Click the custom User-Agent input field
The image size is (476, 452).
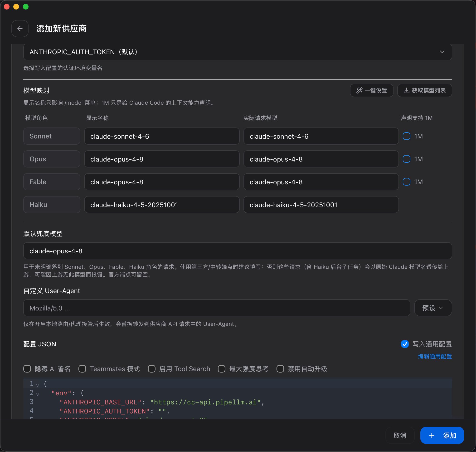(x=216, y=308)
